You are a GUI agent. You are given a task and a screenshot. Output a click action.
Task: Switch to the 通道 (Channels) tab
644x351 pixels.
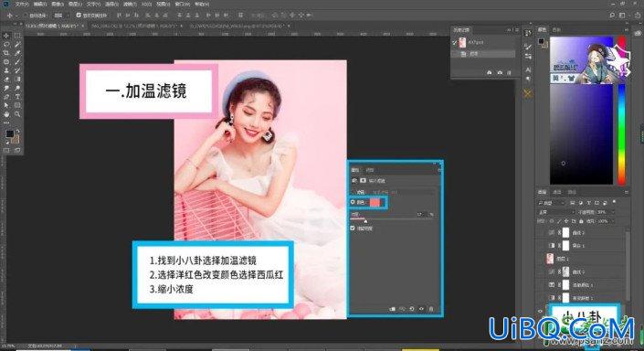557,192
